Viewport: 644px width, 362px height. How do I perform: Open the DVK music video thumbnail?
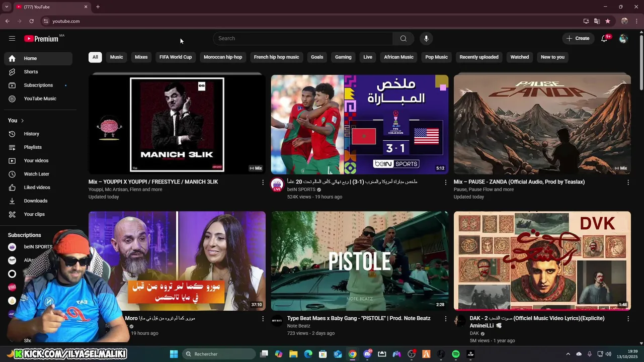(x=542, y=261)
